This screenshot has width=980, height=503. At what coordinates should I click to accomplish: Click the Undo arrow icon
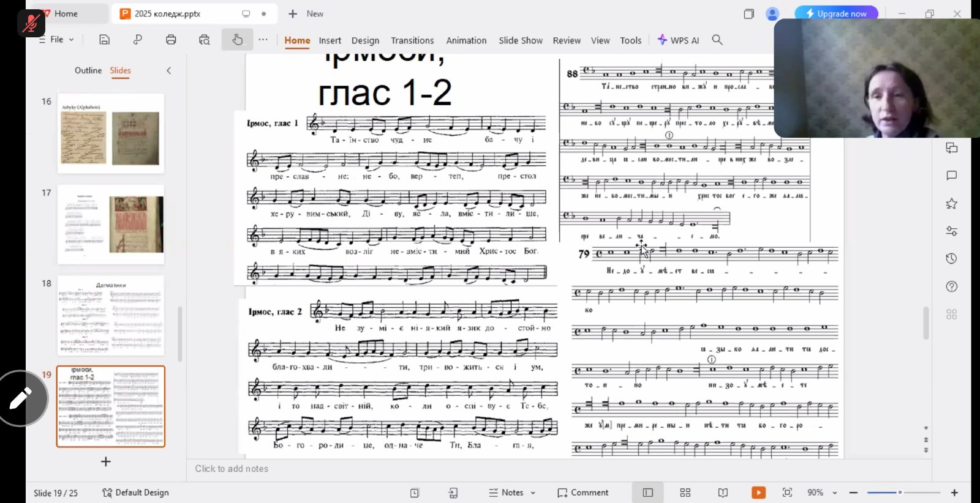click(x=138, y=40)
